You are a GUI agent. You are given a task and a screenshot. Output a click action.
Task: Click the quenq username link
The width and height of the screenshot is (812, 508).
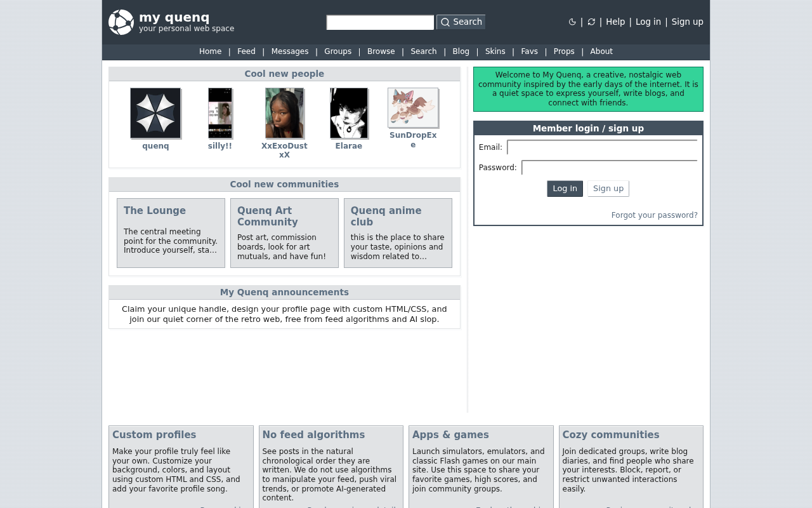[155, 146]
